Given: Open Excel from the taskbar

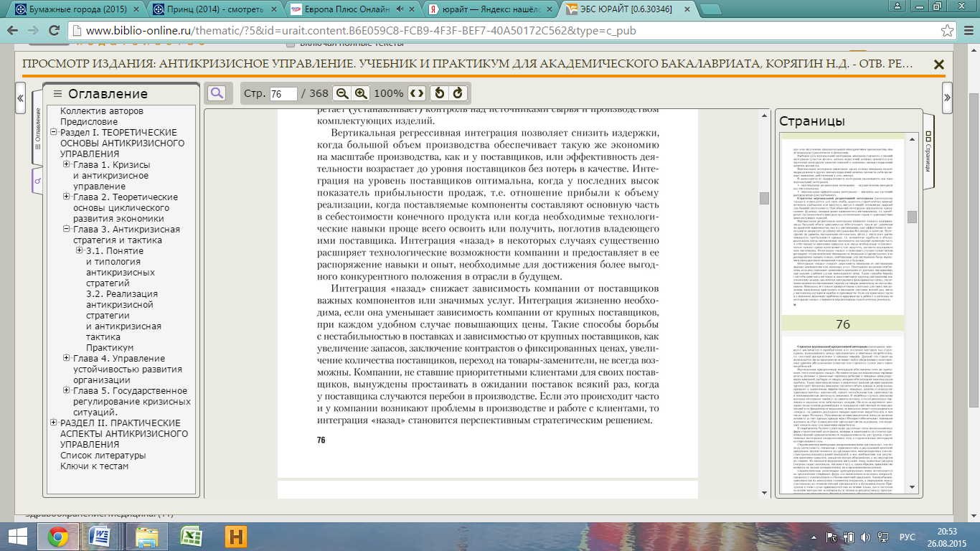Looking at the screenshot, I should 191,537.
